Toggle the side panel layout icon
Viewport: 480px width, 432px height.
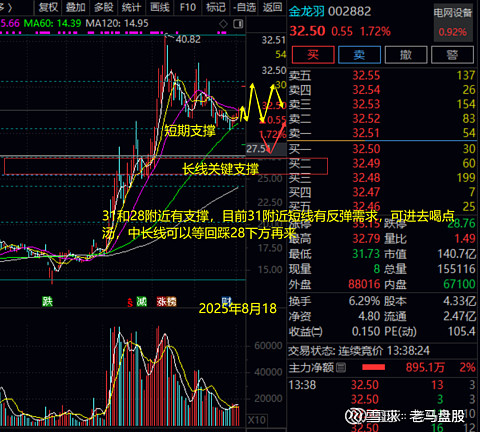[x=238, y=24]
